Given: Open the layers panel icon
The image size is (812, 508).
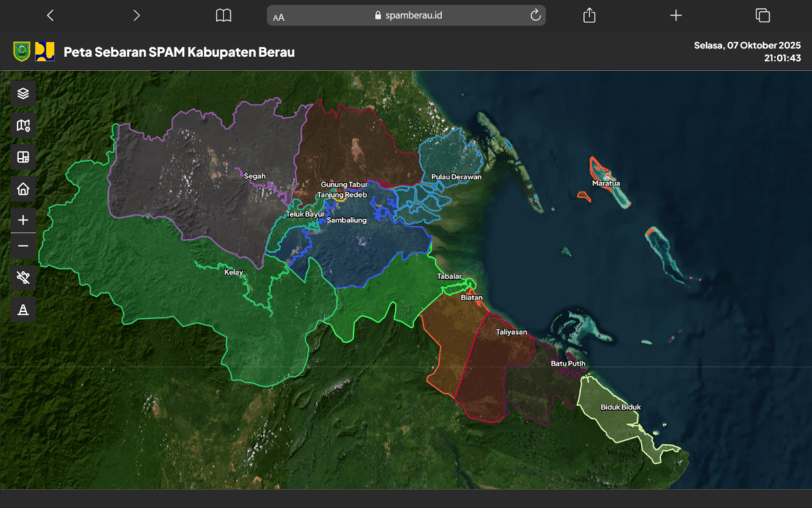Looking at the screenshot, I should [x=23, y=93].
